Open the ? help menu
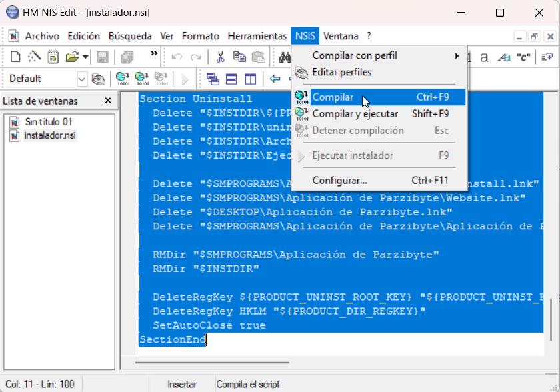560x392 pixels. (369, 36)
